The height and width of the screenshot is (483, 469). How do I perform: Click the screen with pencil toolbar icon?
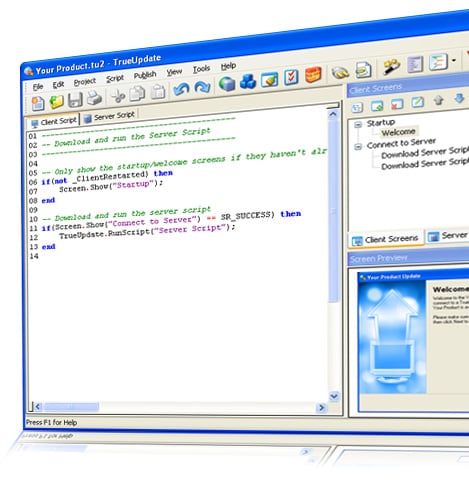tap(269, 80)
